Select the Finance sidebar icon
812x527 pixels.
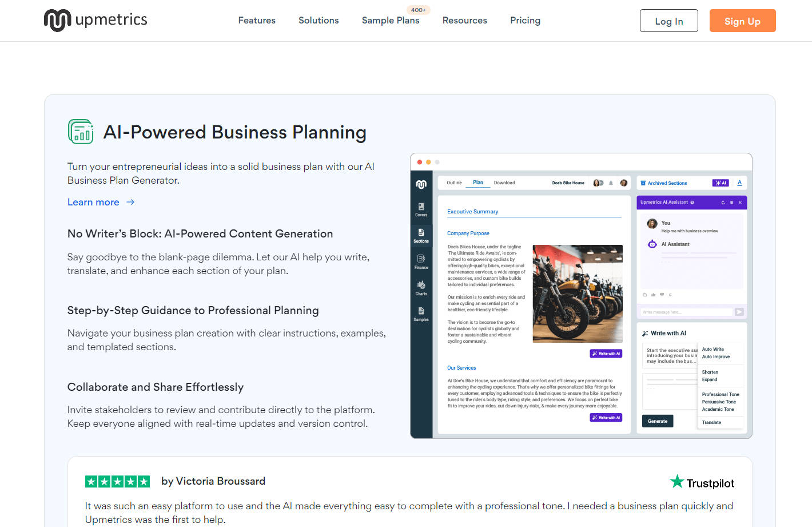click(421, 261)
